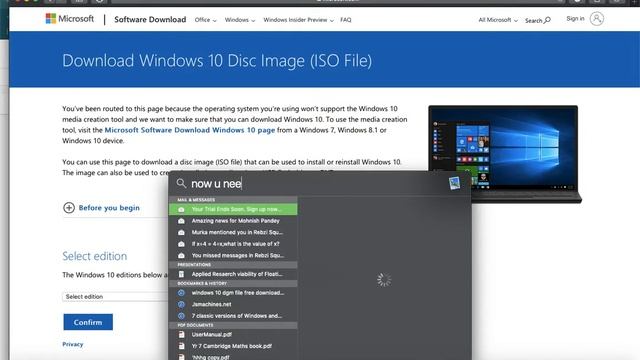This screenshot has width=640, height=360.
Task: Click the Spotlight magnifying glass icon
Action: click(x=181, y=183)
